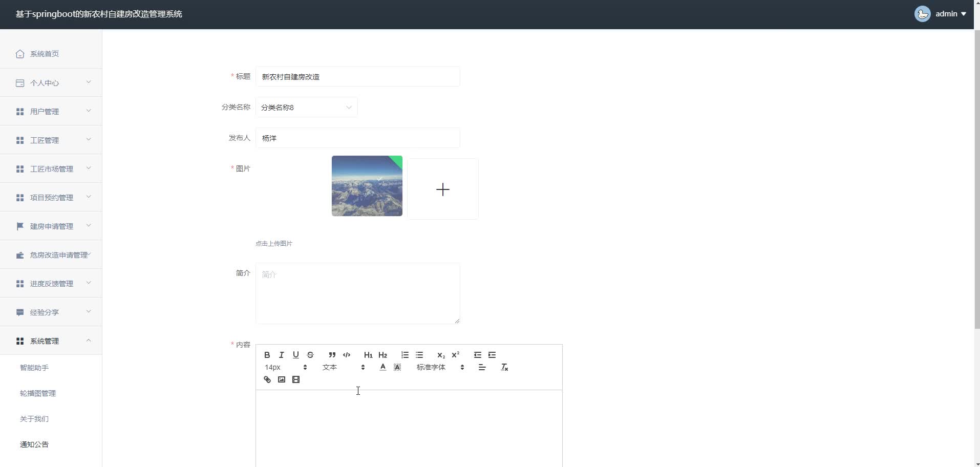Open the 分类名称 select dropdown

(x=306, y=107)
